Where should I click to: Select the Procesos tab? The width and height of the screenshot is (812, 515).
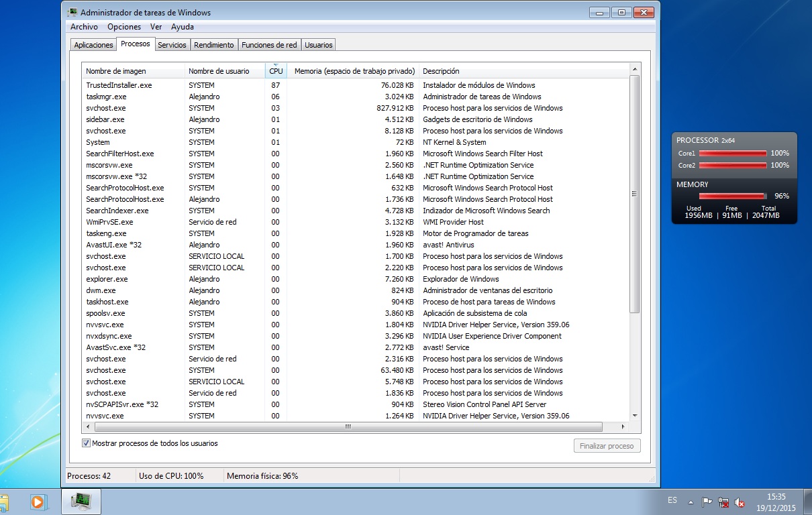(136, 44)
